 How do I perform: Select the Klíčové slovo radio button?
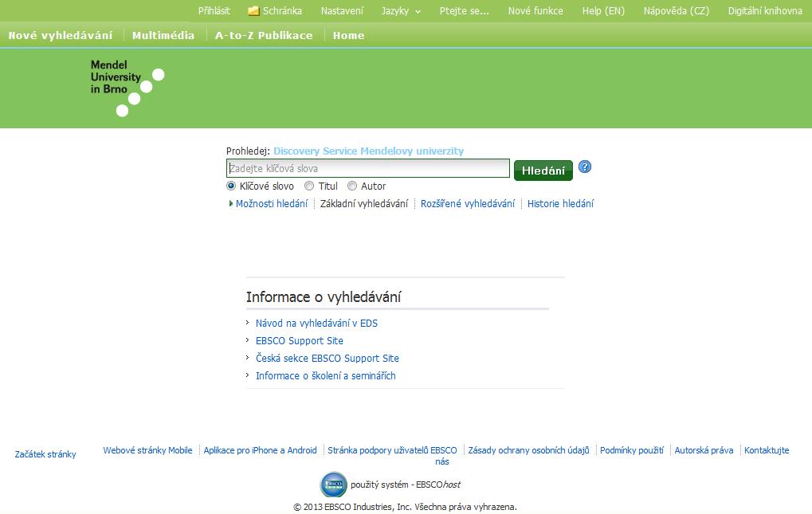pos(231,186)
